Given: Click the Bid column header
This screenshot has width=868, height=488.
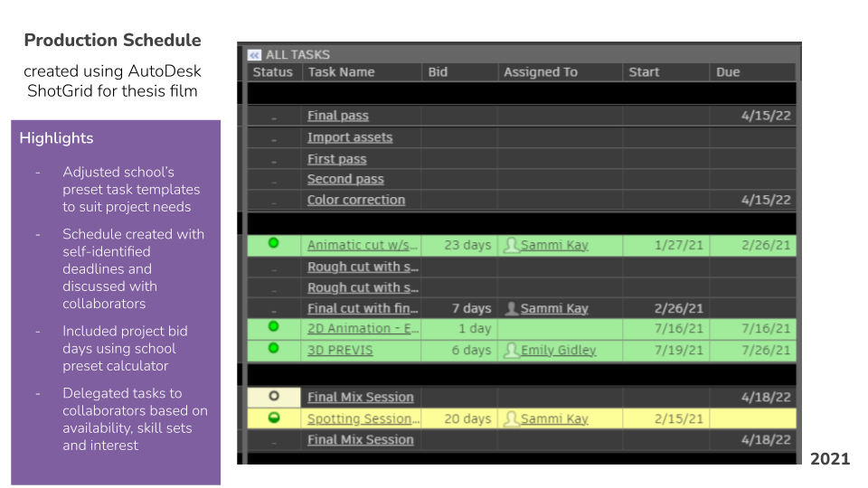Looking at the screenshot, I should [x=438, y=72].
